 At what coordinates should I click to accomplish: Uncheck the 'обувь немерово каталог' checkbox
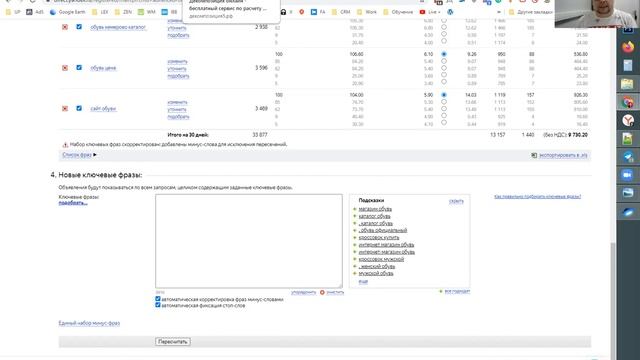click(x=79, y=27)
